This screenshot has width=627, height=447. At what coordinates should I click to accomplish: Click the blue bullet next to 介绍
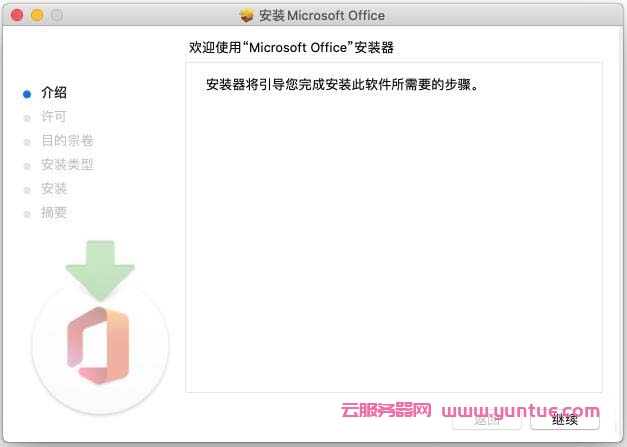pyautogui.click(x=27, y=93)
